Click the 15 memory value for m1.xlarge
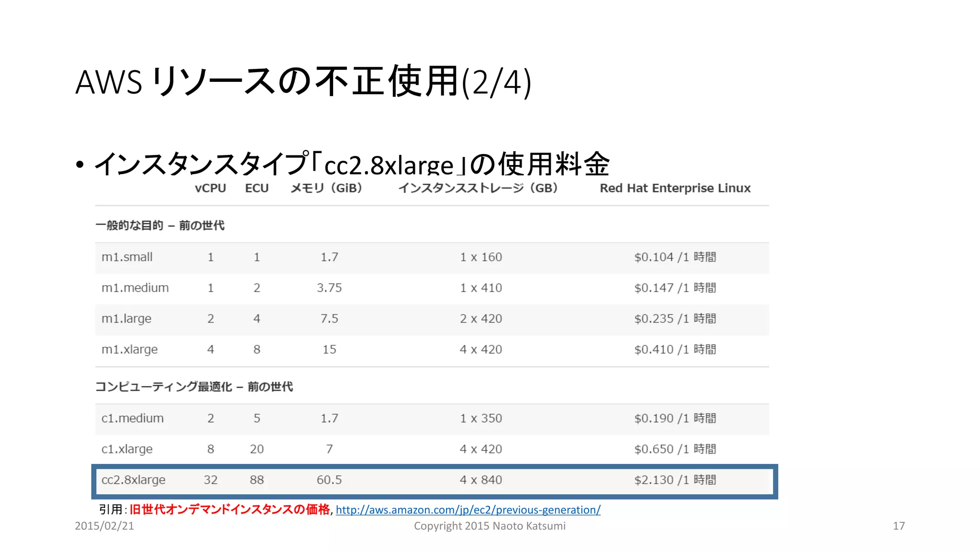This screenshot has height=551, width=980. [x=329, y=350]
